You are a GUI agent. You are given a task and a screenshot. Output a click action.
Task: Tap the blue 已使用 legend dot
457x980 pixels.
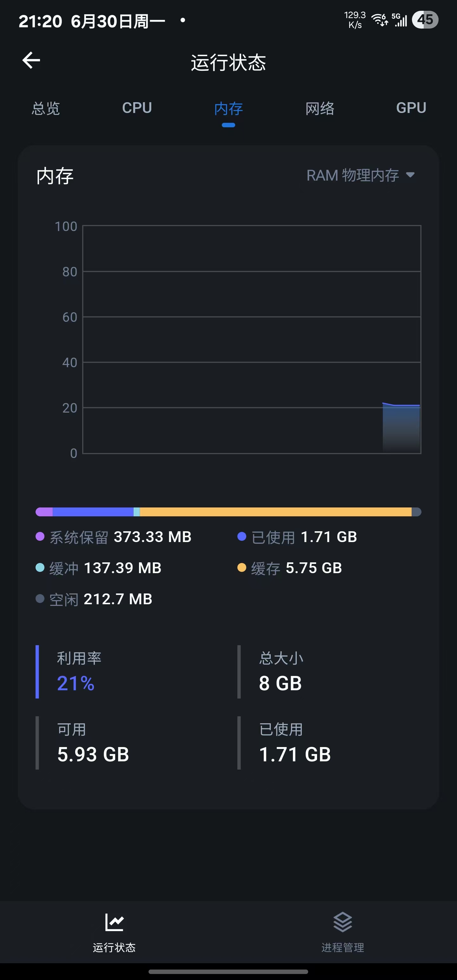[x=242, y=536]
